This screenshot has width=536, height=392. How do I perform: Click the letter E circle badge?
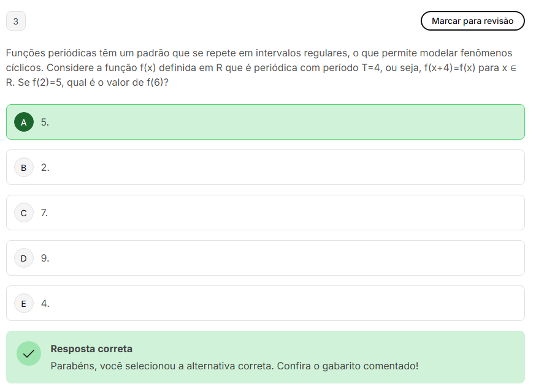[x=23, y=303]
